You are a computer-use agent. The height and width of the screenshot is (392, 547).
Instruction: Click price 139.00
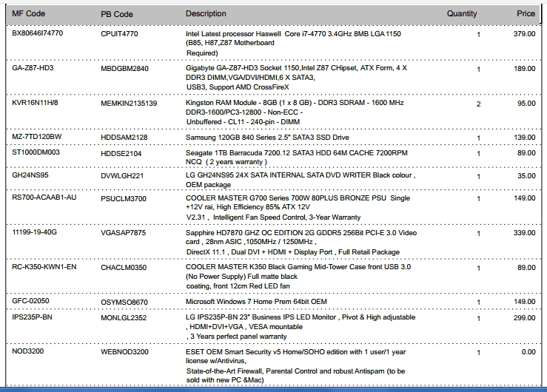pos(524,138)
